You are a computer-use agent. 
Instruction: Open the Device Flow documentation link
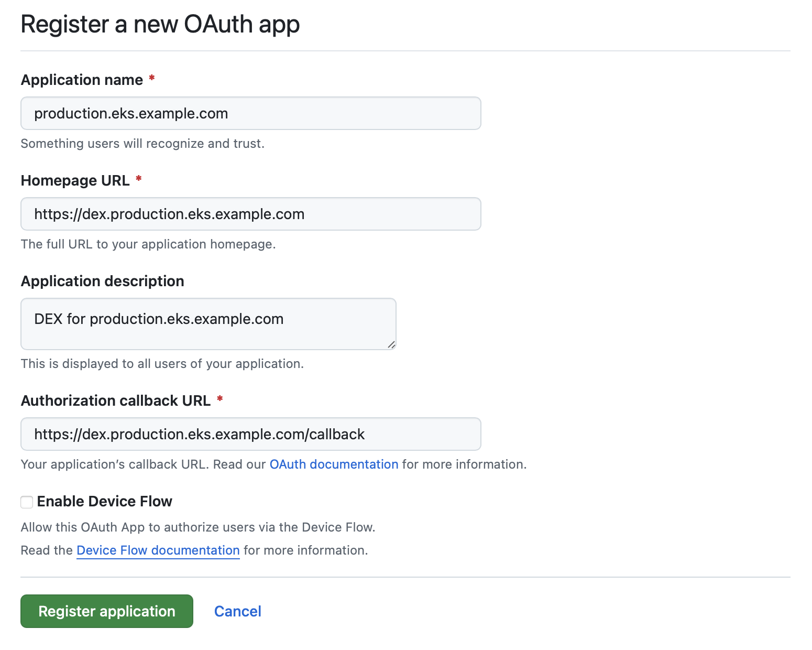[158, 550]
